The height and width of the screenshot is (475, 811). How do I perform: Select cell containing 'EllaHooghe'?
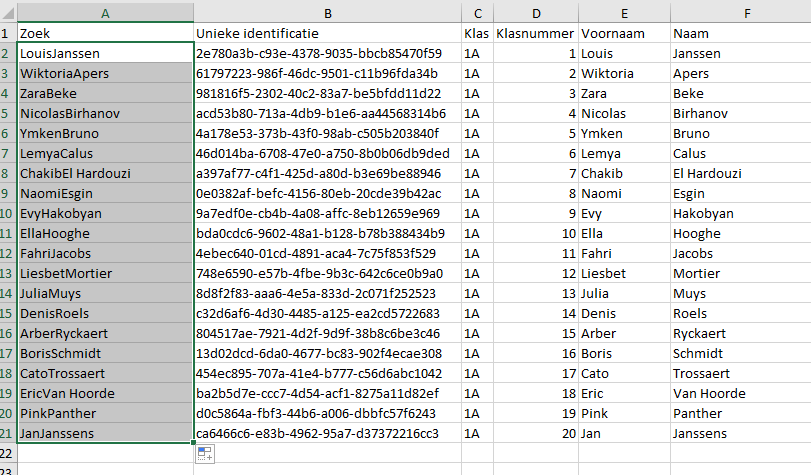coord(106,233)
